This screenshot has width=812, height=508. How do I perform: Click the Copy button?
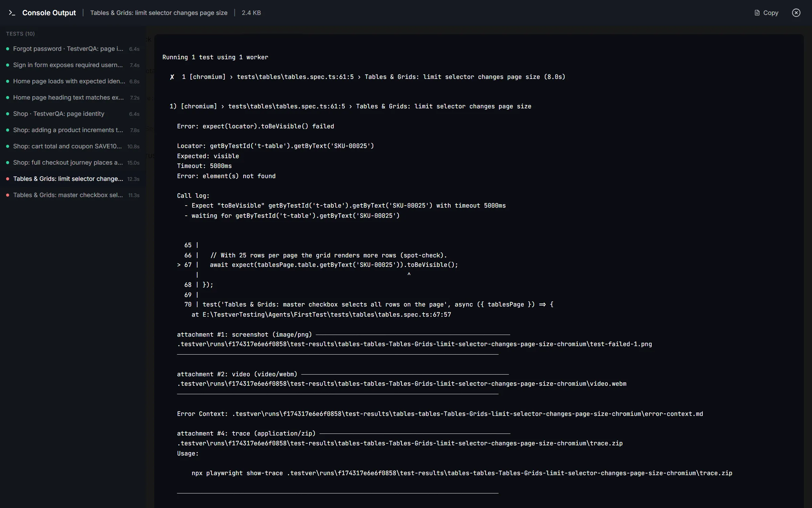coord(766,13)
